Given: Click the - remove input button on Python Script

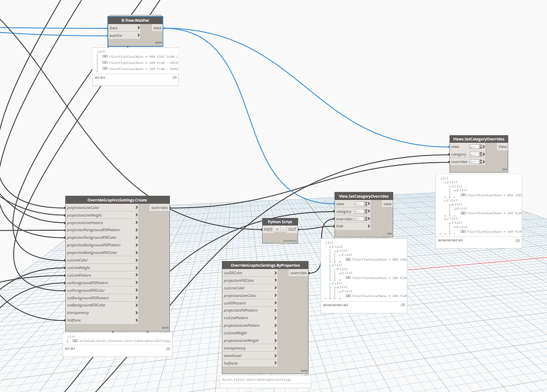Looking at the screenshot, I should (283, 229).
